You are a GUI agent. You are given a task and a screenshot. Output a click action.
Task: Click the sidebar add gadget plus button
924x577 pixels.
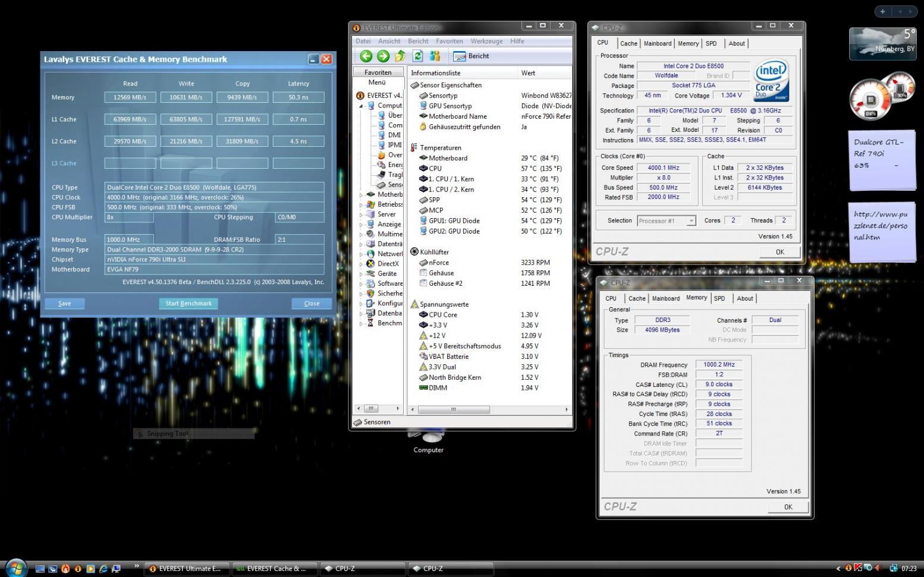coord(882,11)
